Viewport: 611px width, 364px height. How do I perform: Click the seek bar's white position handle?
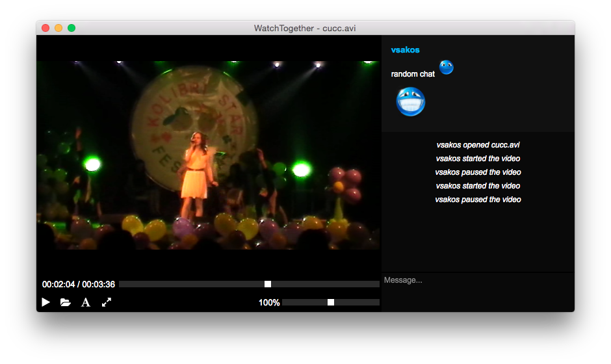click(268, 284)
